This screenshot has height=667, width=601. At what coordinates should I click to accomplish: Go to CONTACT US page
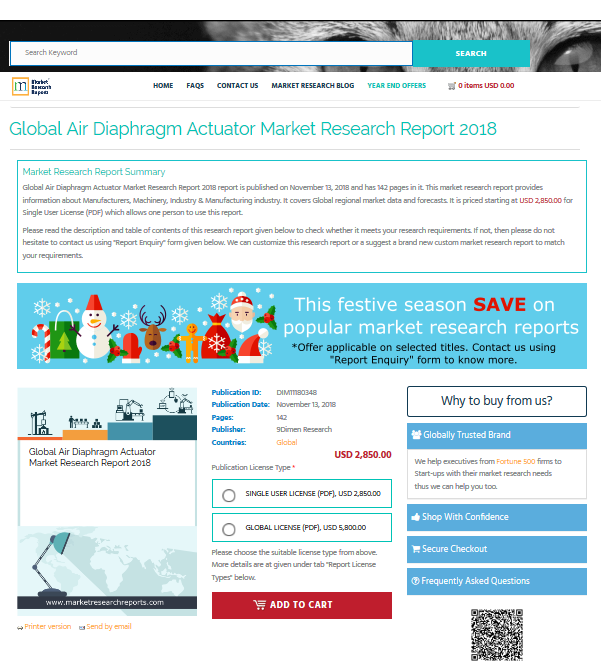237,86
